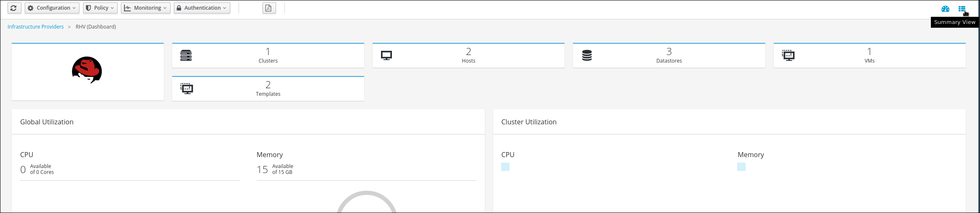Switch to Dashboard View icon
Image resolution: width=980 pixels, height=213 pixels.
click(x=945, y=9)
